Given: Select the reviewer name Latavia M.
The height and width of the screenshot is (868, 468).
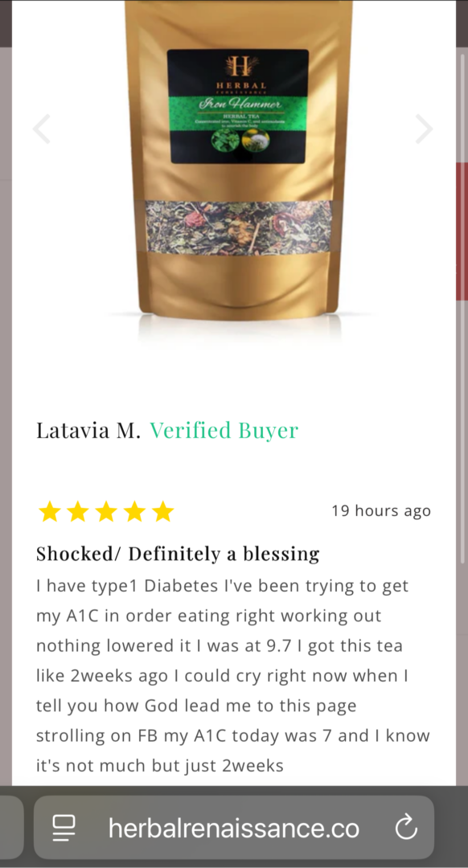Looking at the screenshot, I should [x=88, y=430].
